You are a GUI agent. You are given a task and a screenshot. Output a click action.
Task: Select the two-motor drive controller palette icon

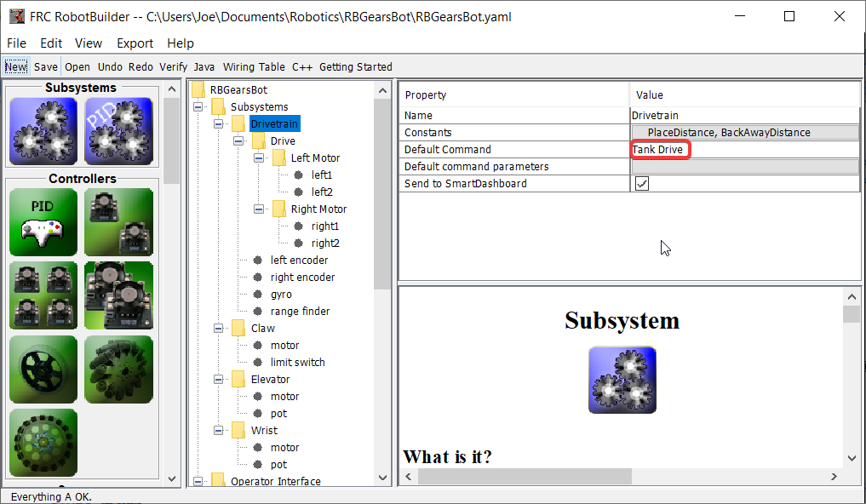click(118, 222)
